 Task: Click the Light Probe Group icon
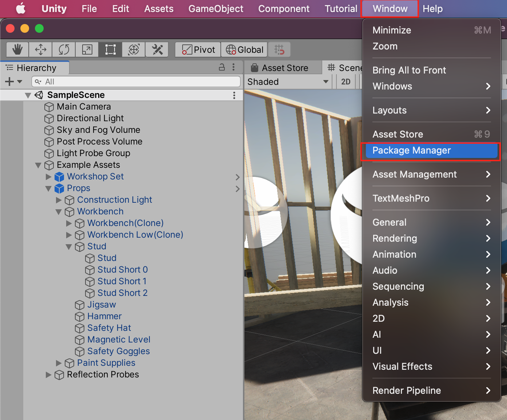tap(49, 154)
